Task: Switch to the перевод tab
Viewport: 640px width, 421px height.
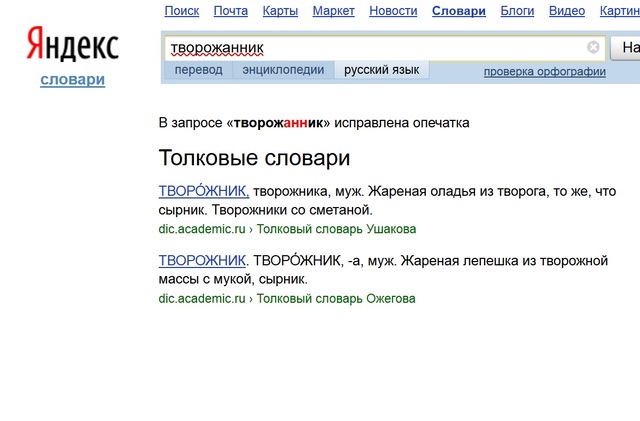Action: pos(198,70)
